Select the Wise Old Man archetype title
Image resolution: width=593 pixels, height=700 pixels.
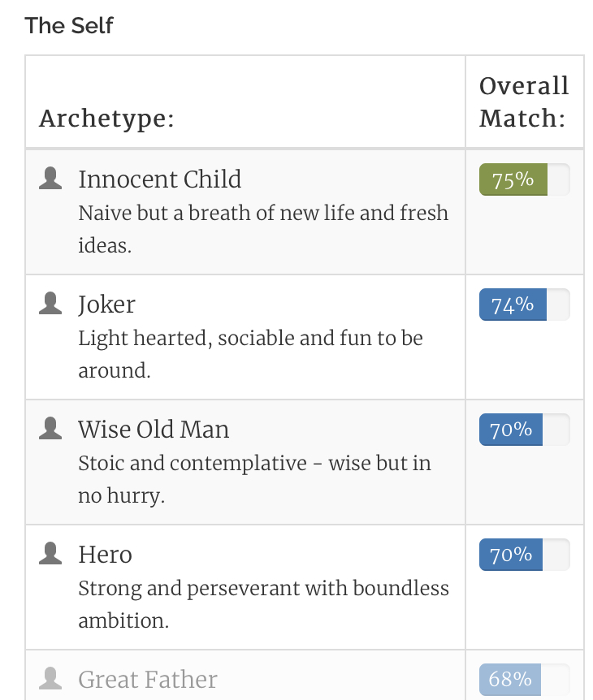click(154, 429)
